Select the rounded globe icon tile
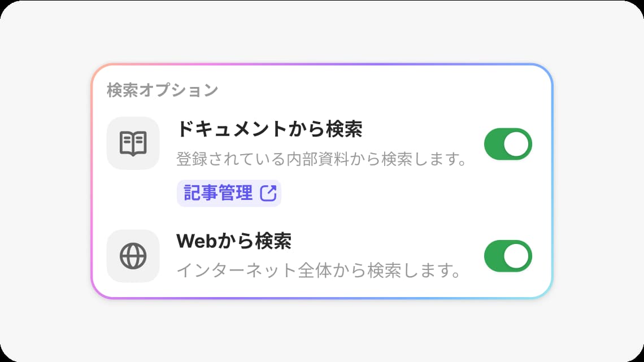Image resolution: width=644 pixels, height=362 pixels. pos(132,256)
